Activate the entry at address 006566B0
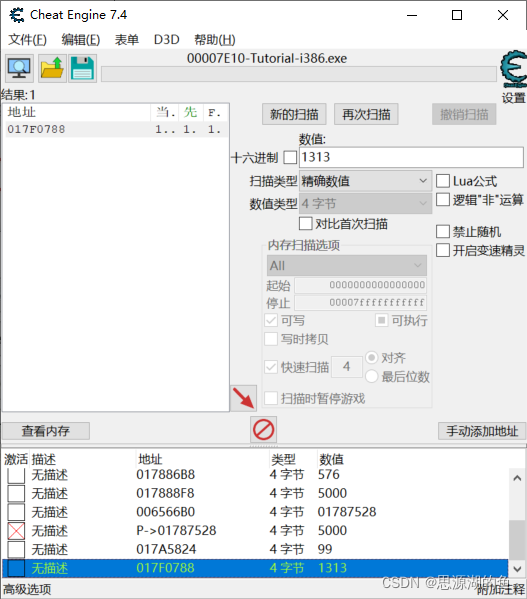This screenshot has width=527, height=599. tap(16, 512)
